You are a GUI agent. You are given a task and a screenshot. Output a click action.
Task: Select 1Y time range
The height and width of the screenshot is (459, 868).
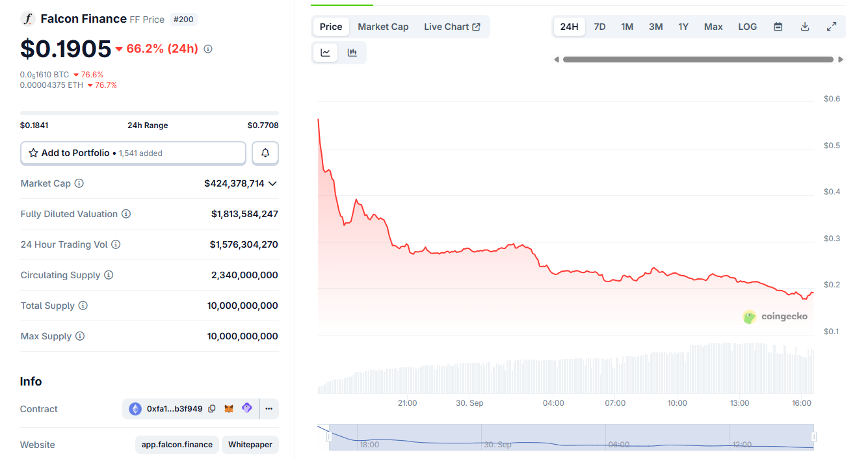point(683,27)
